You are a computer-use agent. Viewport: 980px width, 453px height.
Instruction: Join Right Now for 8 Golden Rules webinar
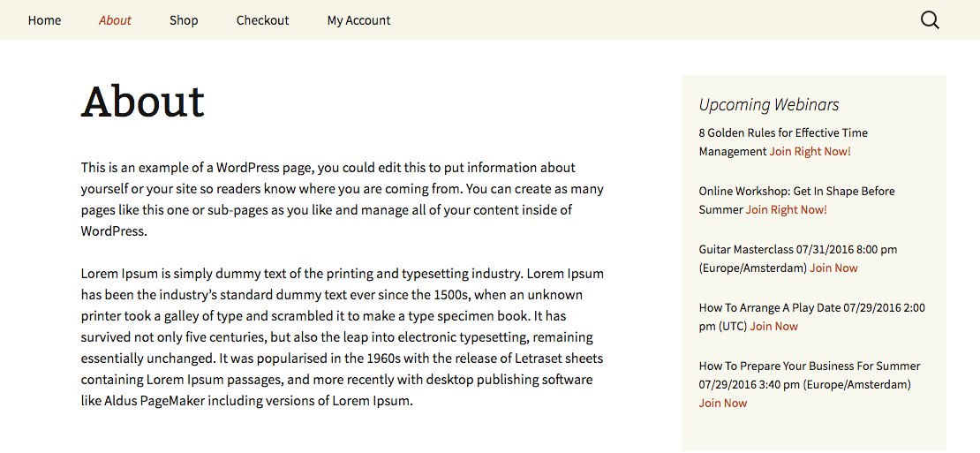[x=810, y=152]
